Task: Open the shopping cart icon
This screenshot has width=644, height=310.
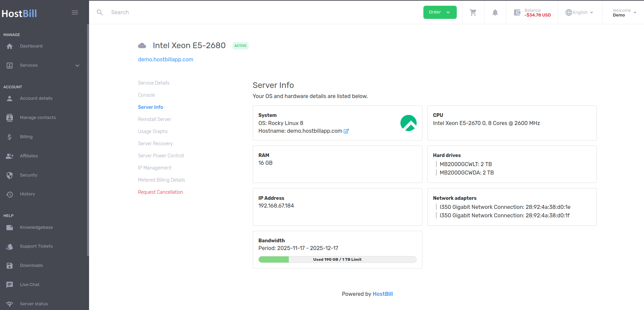Action: point(473,12)
